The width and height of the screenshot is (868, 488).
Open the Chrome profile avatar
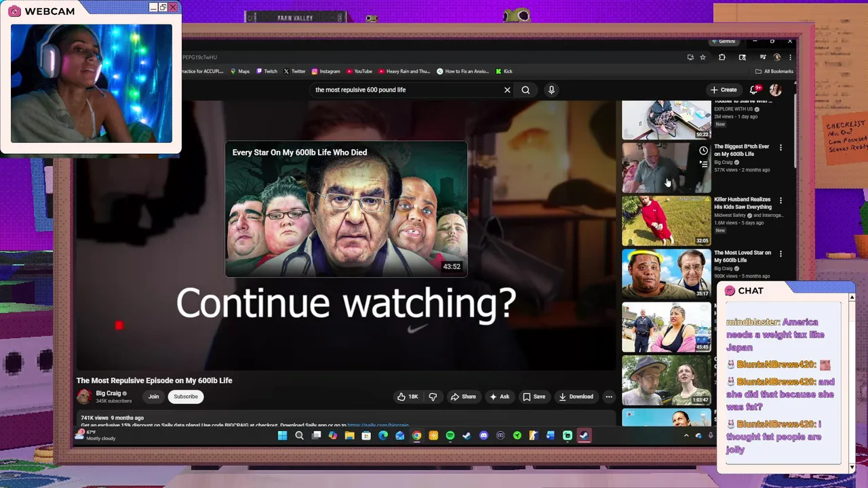777,58
